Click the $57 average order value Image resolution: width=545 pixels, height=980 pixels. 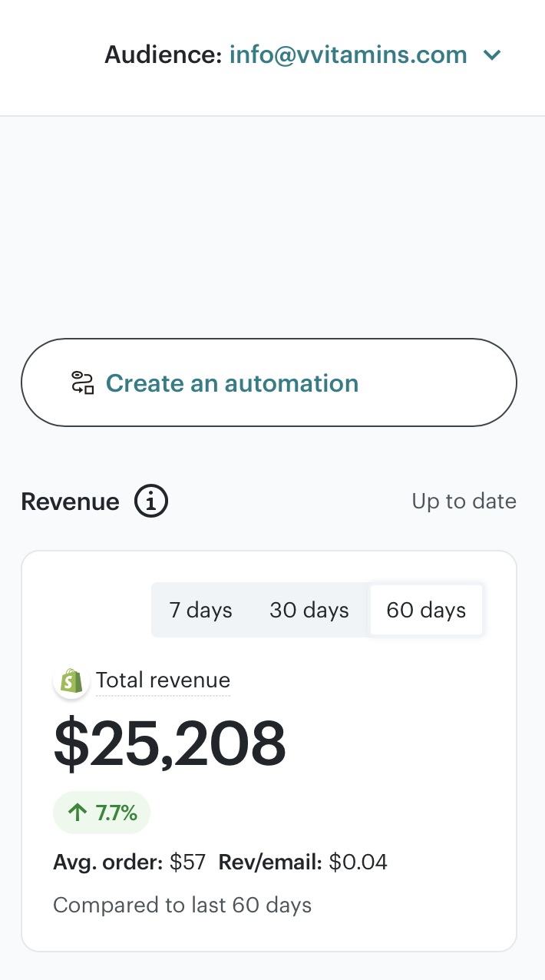click(187, 862)
